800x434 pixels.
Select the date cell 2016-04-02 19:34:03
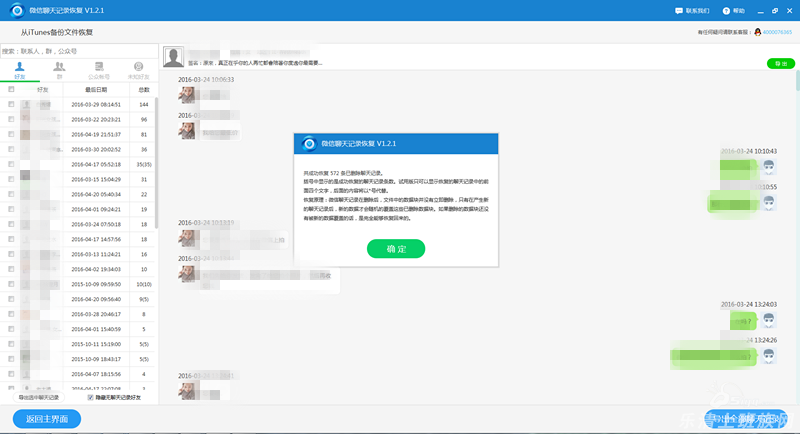click(x=96, y=269)
